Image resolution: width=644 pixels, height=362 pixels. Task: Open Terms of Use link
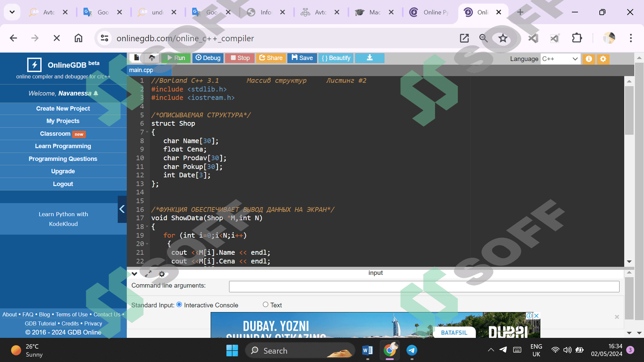72,314
